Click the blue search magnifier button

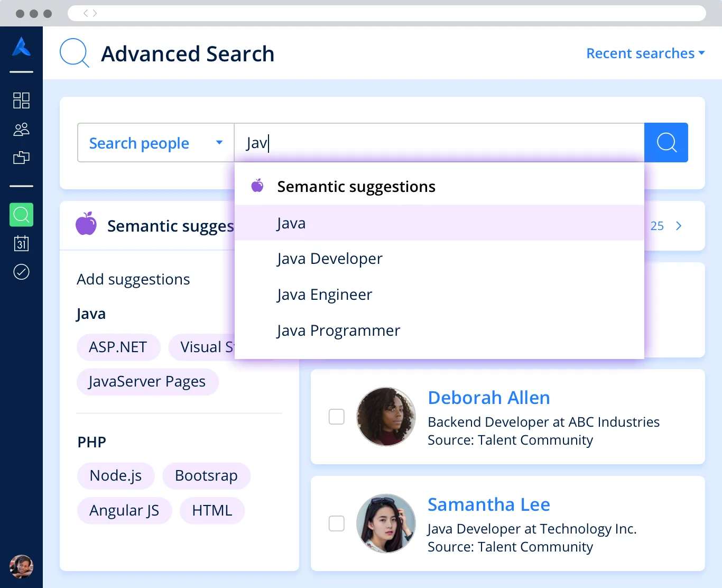(x=666, y=143)
